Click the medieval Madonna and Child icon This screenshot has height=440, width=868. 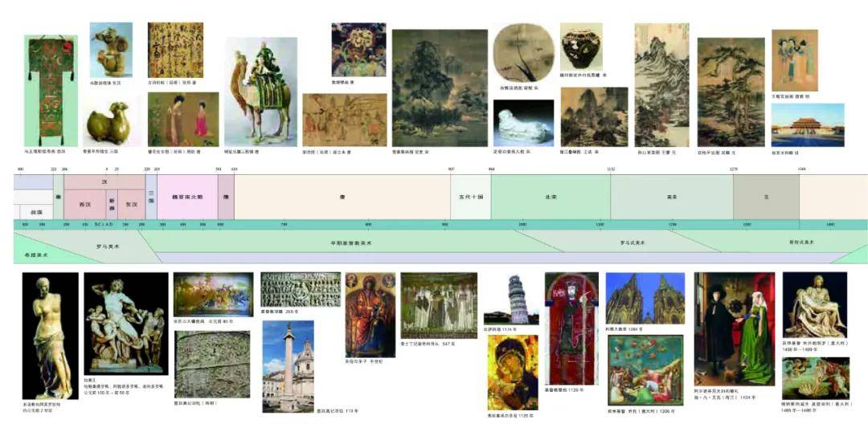[x=371, y=315]
